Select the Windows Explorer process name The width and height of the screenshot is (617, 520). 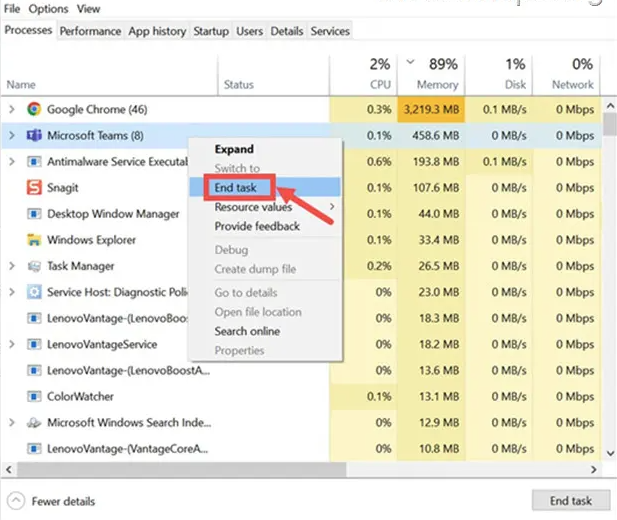coord(91,240)
